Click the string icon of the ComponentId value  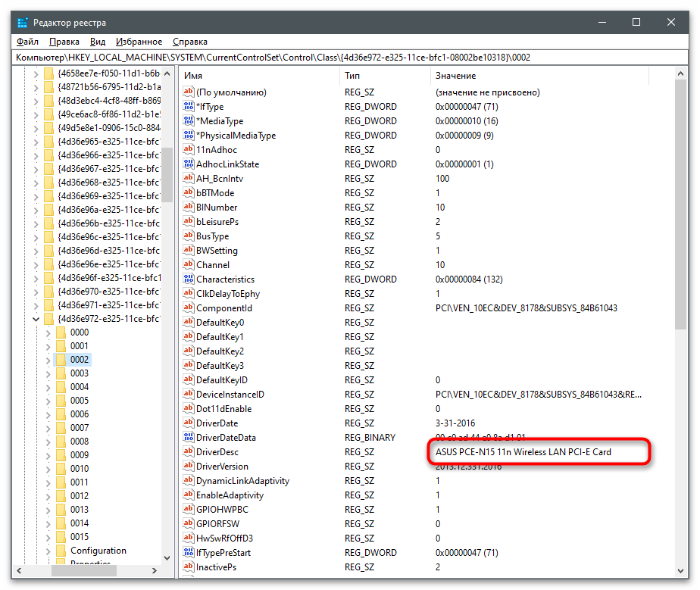coord(189,307)
